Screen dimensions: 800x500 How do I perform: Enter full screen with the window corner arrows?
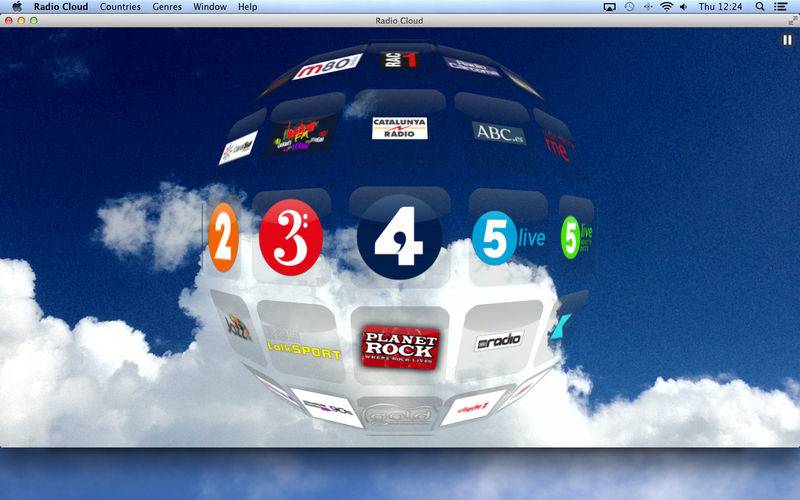tap(792, 20)
